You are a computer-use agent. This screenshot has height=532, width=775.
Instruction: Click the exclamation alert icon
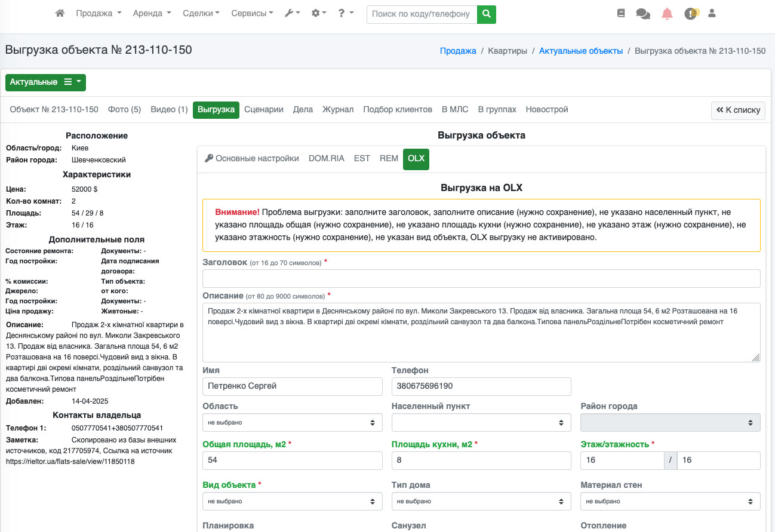point(691,14)
